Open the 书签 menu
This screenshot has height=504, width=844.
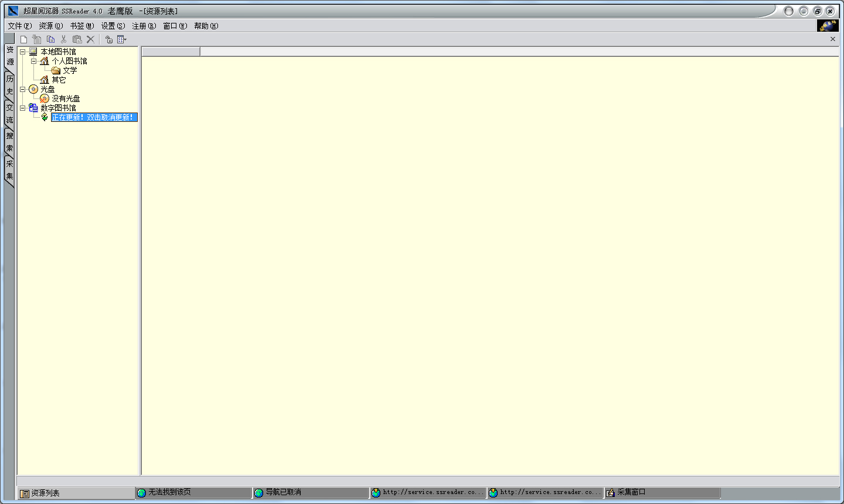point(81,26)
